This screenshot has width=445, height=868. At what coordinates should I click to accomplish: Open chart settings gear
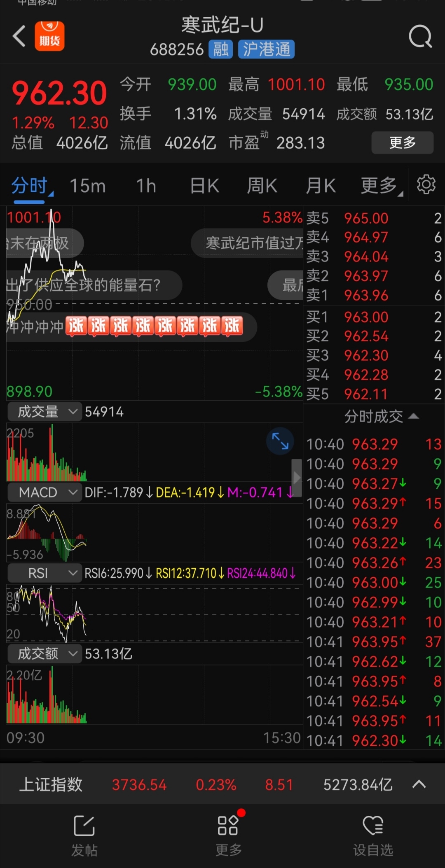(426, 185)
